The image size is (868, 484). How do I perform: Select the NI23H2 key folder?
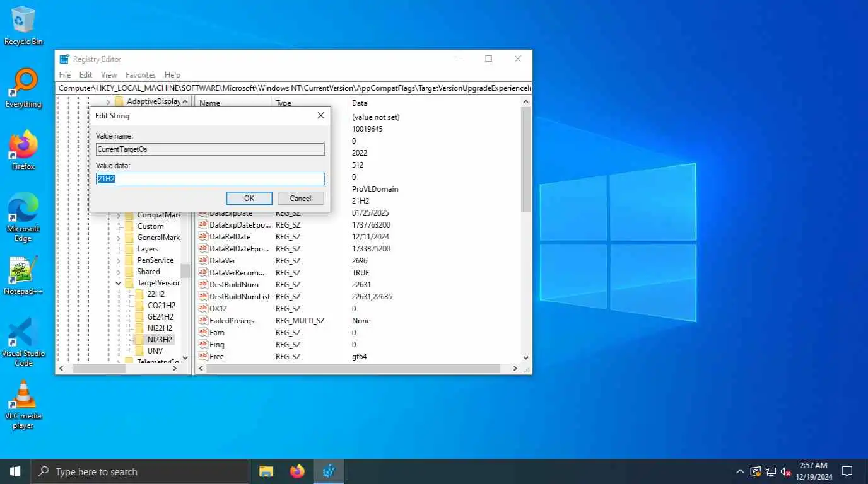pos(160,340)
